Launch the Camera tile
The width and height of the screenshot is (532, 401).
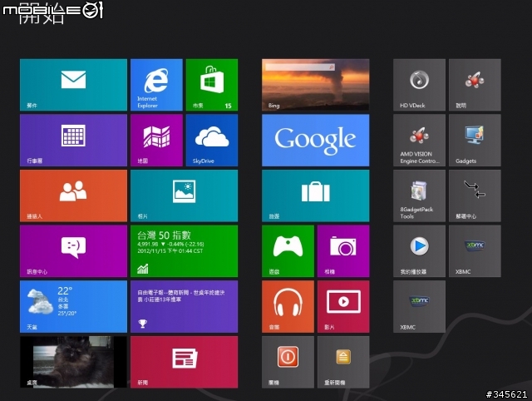tap(343, 251)
